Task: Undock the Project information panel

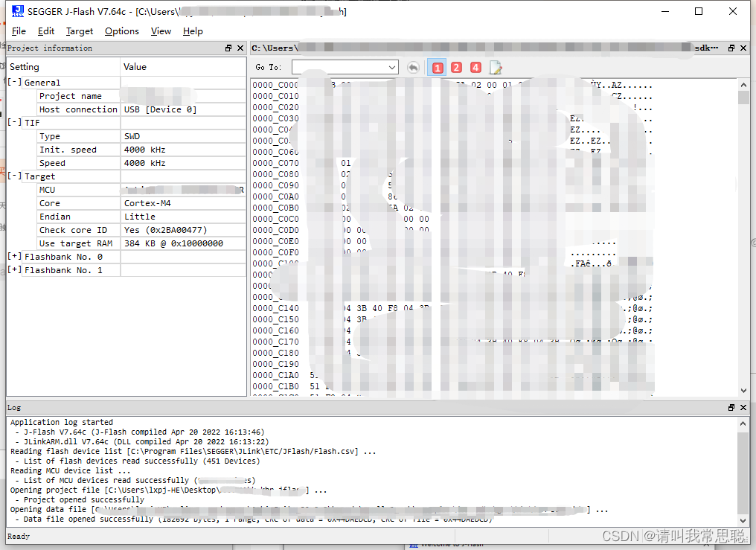Action: (x=228, y=48)
